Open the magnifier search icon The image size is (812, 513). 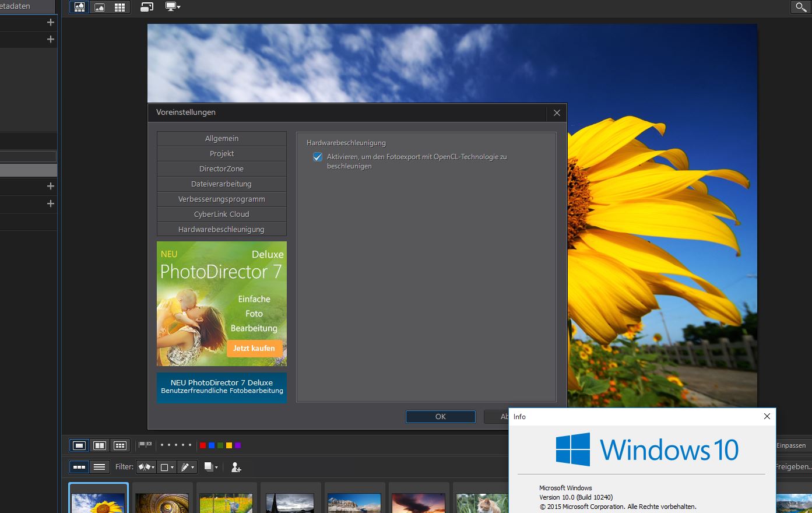[801, 7]
